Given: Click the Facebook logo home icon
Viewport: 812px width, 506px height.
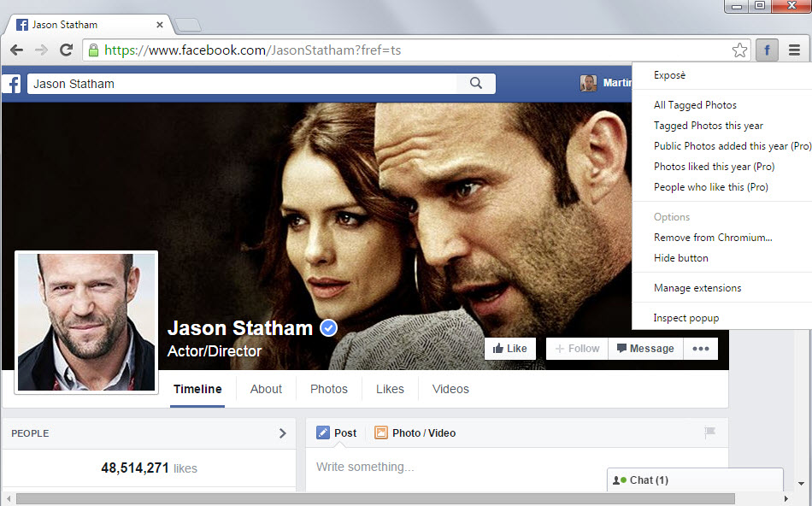Looking at the screenshot, I should click(13, 84).
